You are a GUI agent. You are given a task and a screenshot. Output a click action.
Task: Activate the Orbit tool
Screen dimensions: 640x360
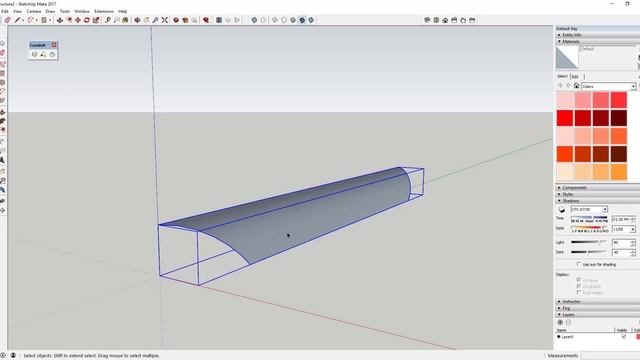click(137, 20)
